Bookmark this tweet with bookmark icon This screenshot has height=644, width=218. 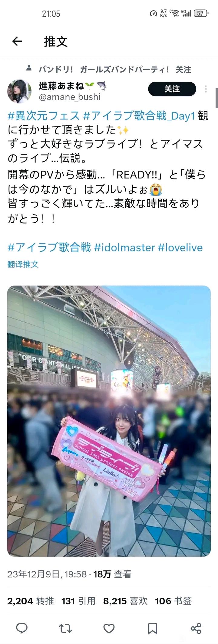[x=152, y=628]
